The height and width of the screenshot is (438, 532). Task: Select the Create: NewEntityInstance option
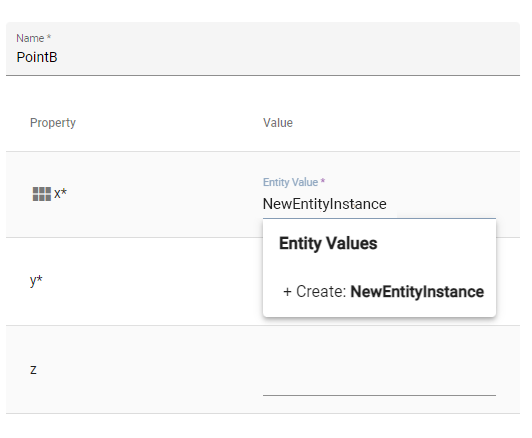[383, 291]
